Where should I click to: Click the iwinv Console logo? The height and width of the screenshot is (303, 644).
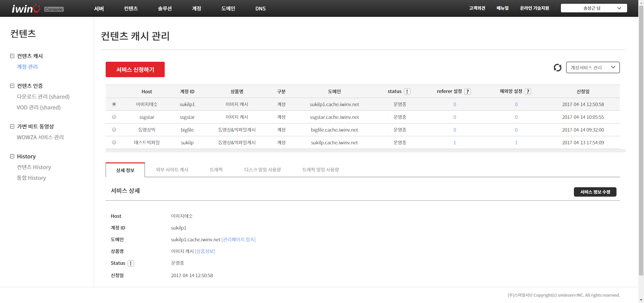pos(38,8)
